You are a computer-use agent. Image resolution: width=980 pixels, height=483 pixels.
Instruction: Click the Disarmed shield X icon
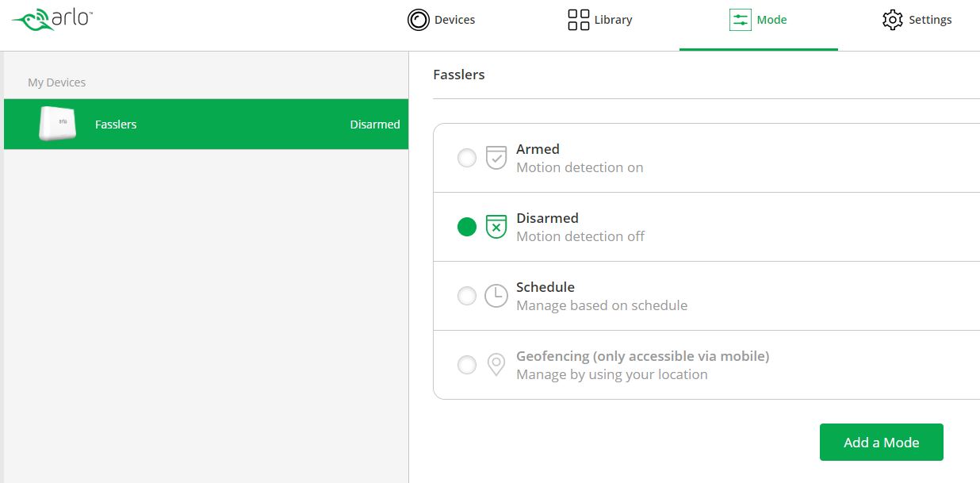496,227
